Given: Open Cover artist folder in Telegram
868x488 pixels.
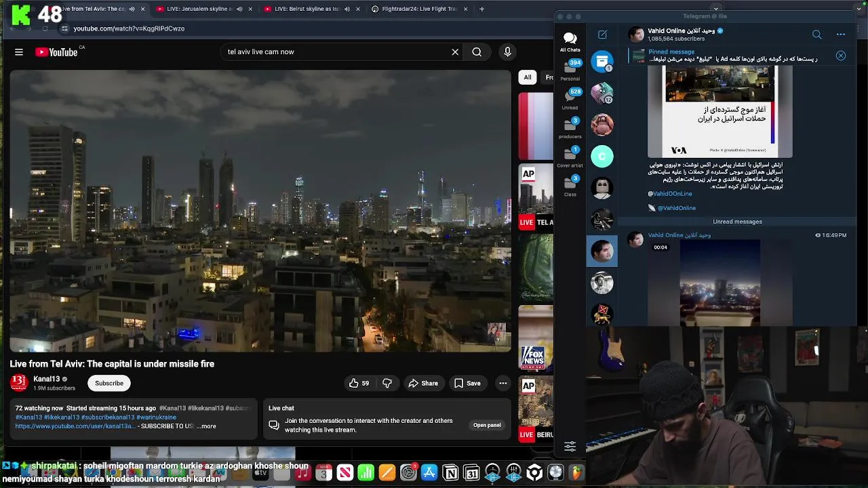Looking at the screenshot, I should 570,157.
